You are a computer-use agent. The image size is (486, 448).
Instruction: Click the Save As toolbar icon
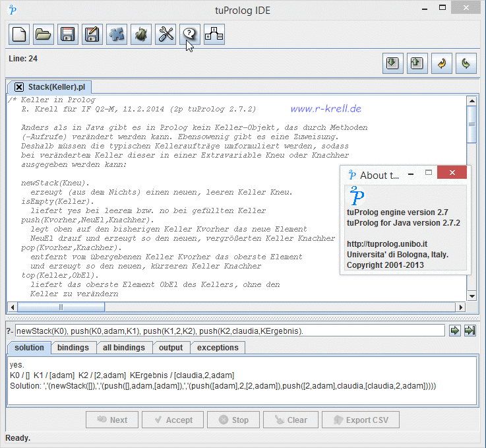(x=92, y=34)
